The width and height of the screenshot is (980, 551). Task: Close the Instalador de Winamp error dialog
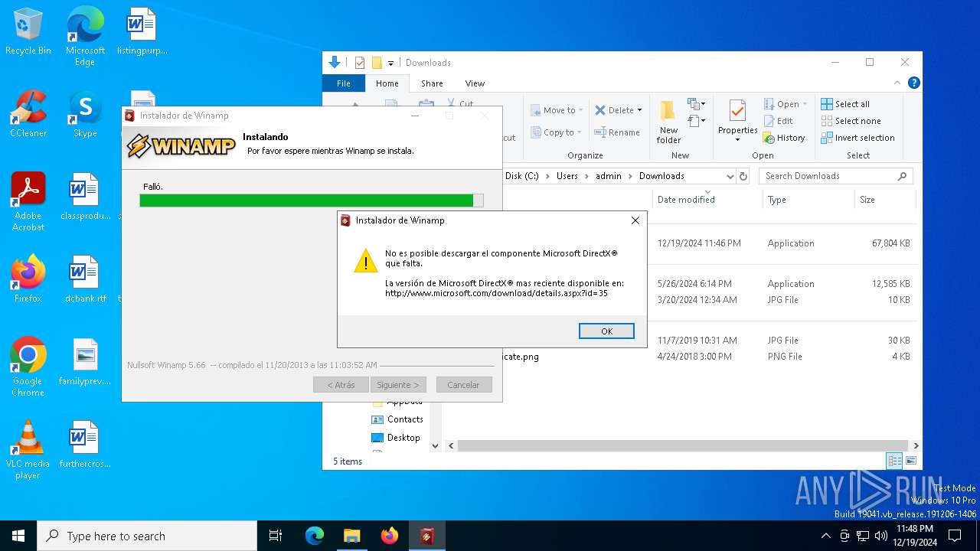pos(635,220)
